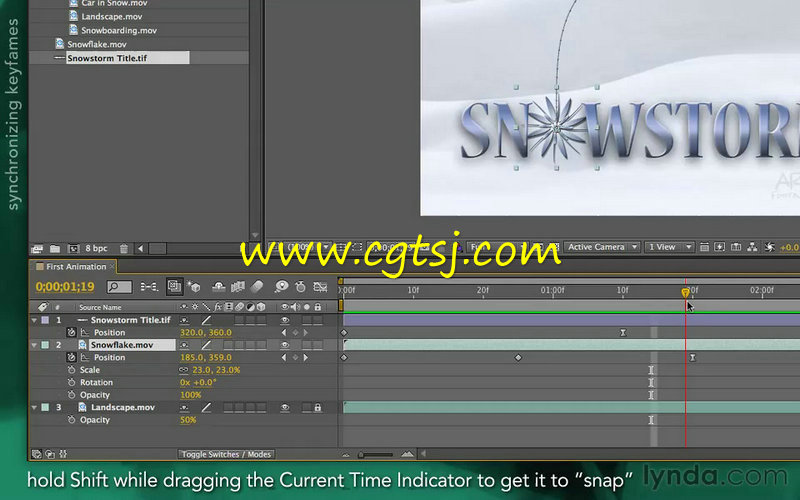This screenshot has height=500, width=800.
Task: Click the 8 bpc color depth button
Action: coord(96,248)
